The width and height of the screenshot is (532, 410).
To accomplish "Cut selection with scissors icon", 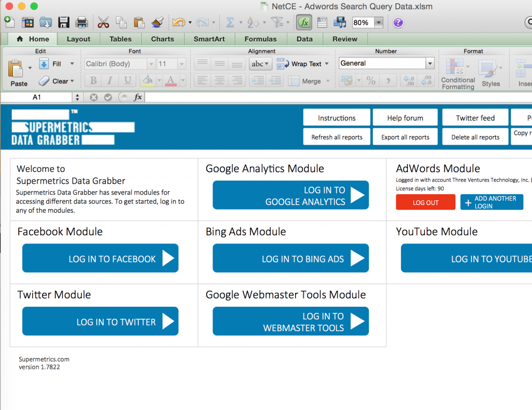I will point(103,23).
